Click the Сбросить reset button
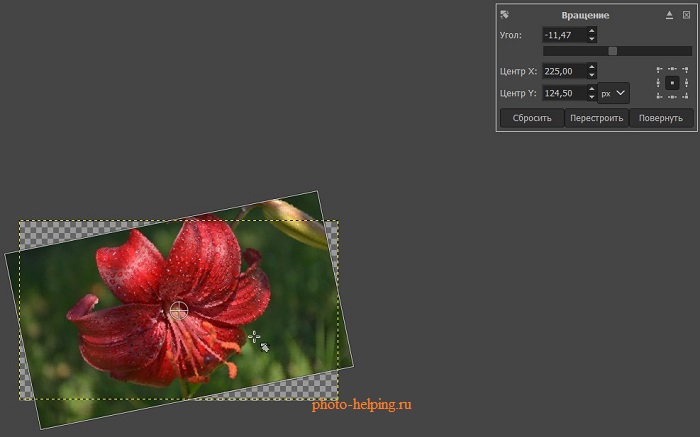 pos(532,118)
